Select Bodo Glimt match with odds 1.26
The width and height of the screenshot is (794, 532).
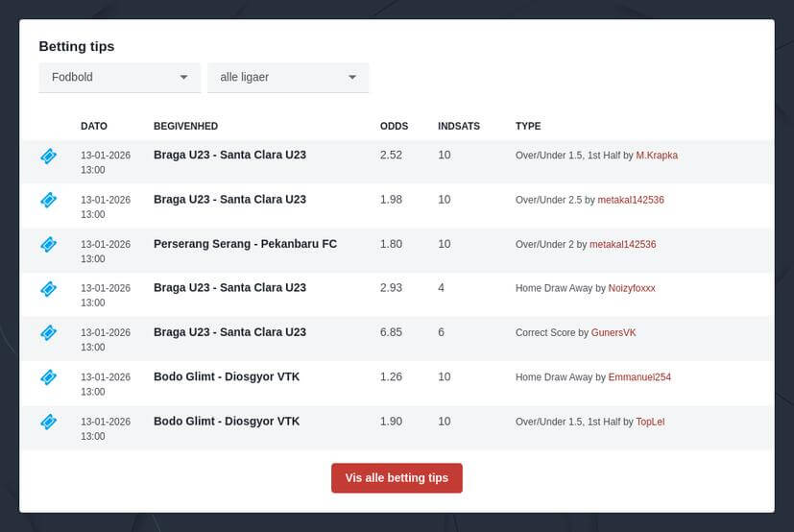[x=227, y=377]
